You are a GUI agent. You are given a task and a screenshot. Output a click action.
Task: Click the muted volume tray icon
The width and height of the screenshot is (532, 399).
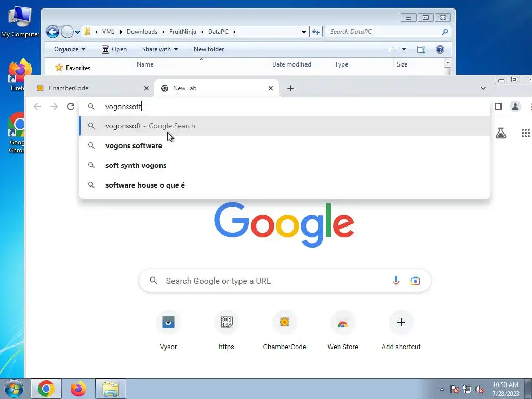click(480, 390)
